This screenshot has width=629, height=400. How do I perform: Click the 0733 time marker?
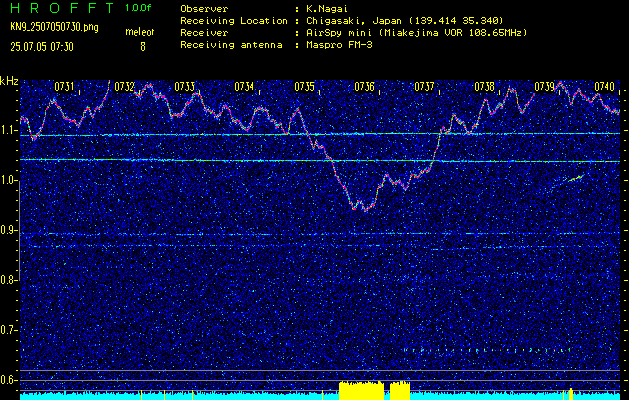click(x=185, y=87)
